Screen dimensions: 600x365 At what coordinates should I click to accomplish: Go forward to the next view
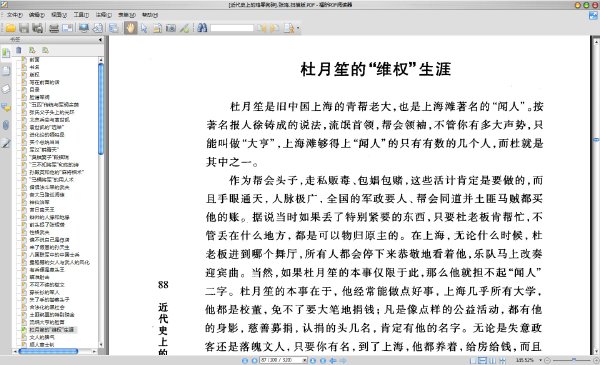tap(343, 360)
